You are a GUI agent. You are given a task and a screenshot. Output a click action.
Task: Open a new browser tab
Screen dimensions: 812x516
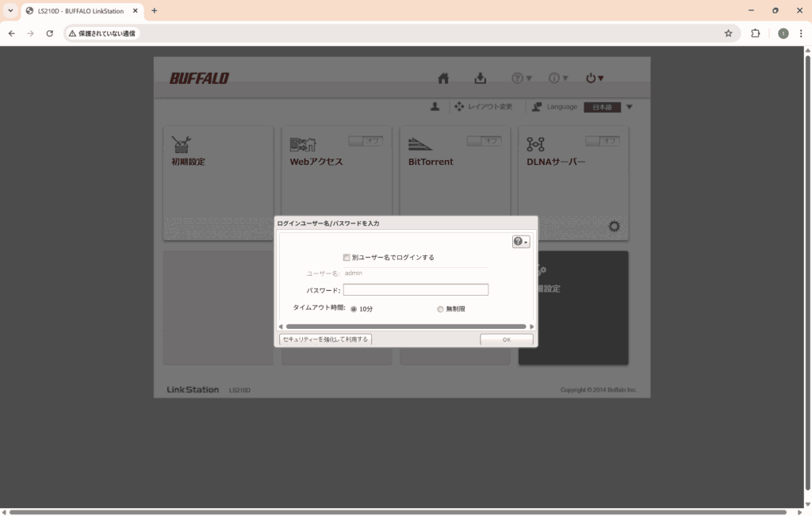click(x=154, y=11)
